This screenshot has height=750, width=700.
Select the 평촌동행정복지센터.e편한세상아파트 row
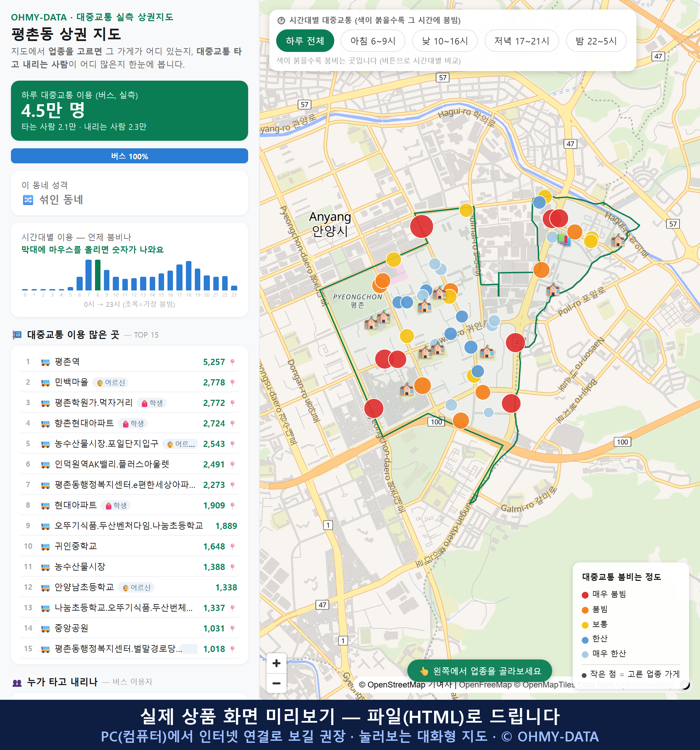(x=130, y=485)
